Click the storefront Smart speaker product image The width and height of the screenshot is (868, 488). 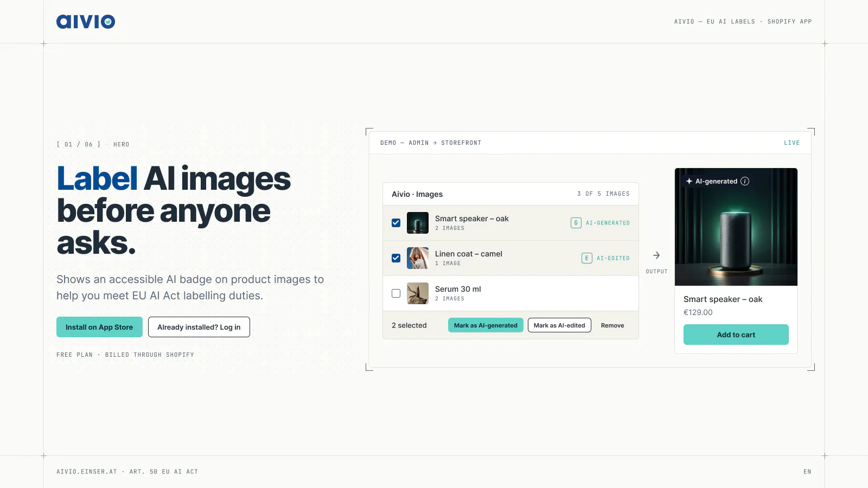736,227
